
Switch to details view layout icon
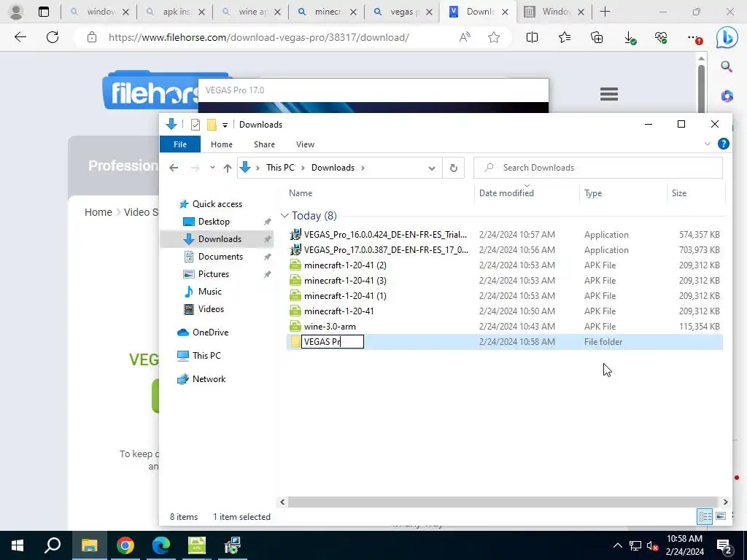pyautogui.click(x=705, y=516)
